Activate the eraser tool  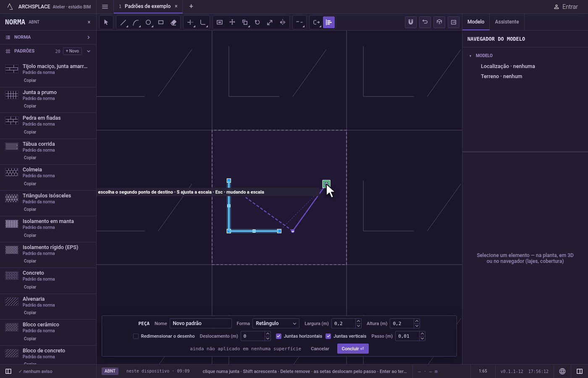point(173,22)
